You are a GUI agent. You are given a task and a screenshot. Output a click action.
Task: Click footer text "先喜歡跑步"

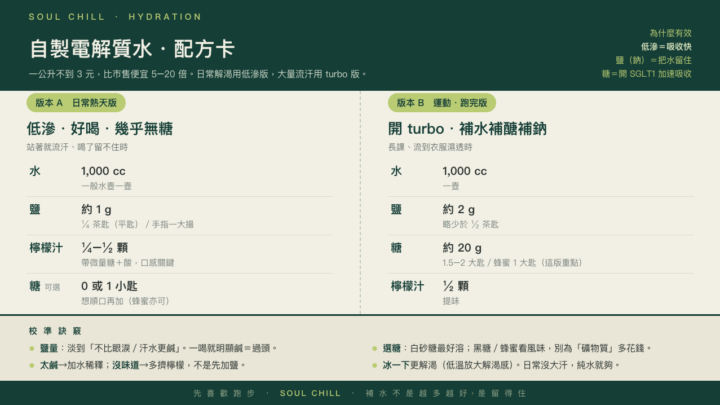click(x=224, y=394)
